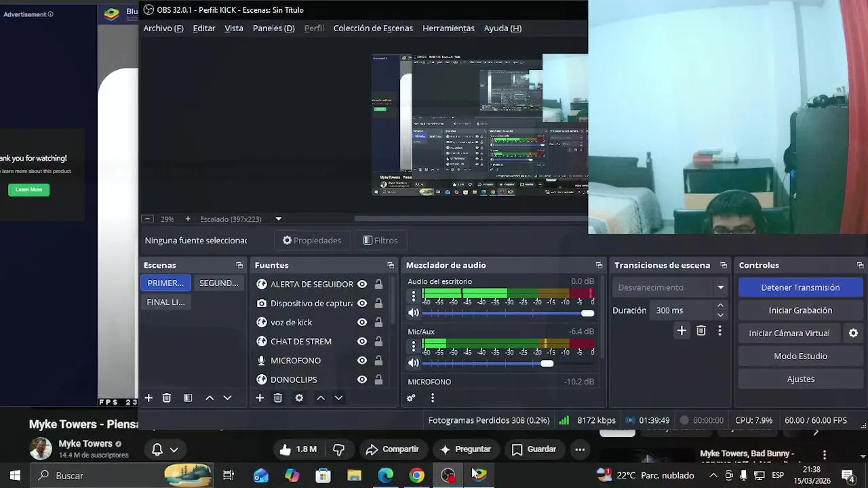Open transition properties three-dot menu
The width and height of the screenshot is (868, 488).
(x=719, y=331)
